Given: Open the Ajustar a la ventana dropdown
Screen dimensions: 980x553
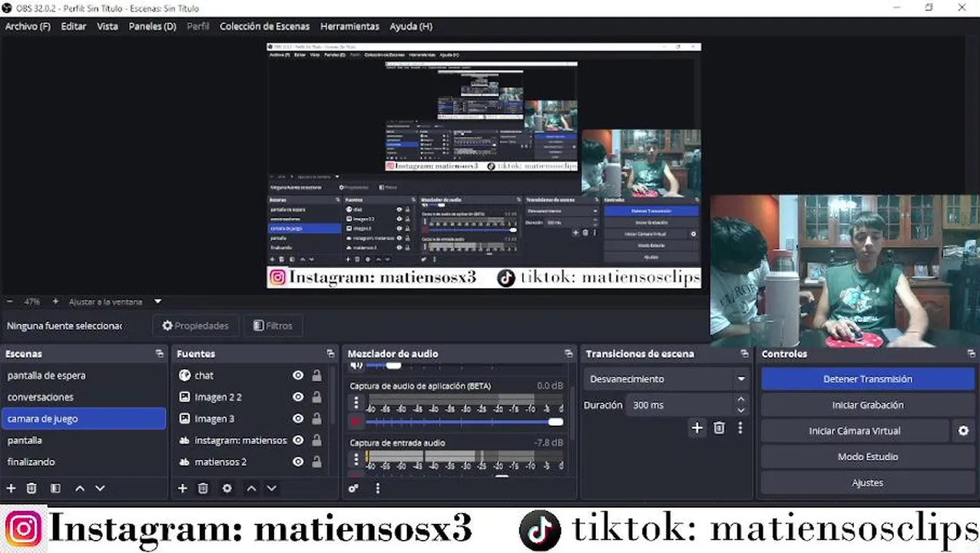Looking at the screenshot, I should [x=157, y=302].
